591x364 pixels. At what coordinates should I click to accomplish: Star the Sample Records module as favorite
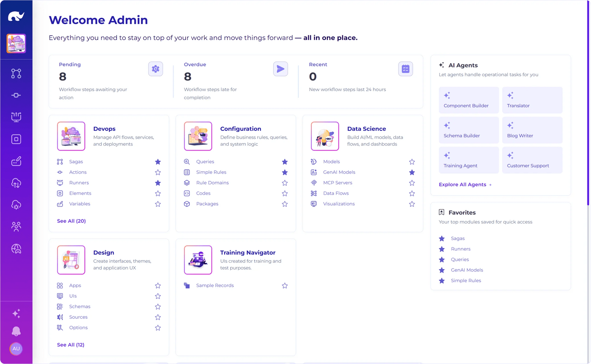tap(285, 285)
